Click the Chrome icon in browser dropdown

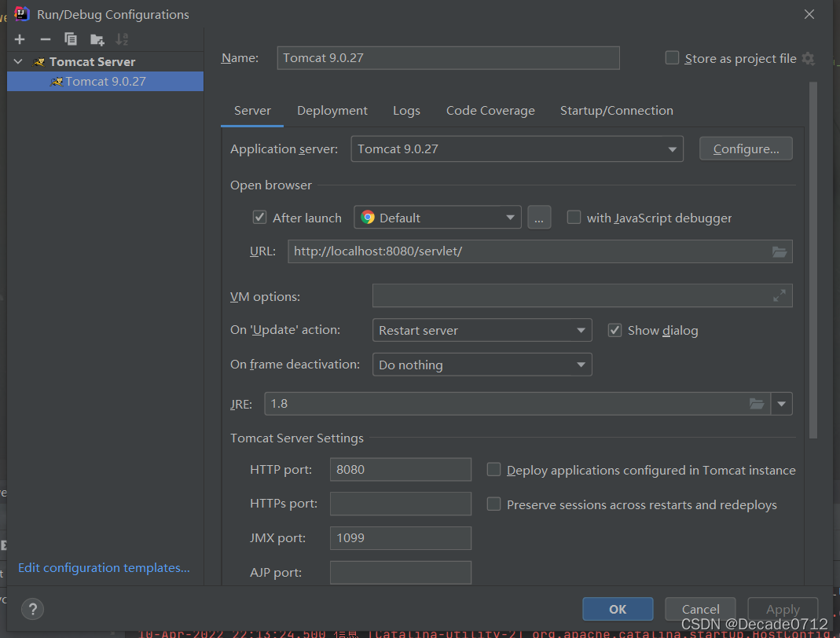[368, 218]
